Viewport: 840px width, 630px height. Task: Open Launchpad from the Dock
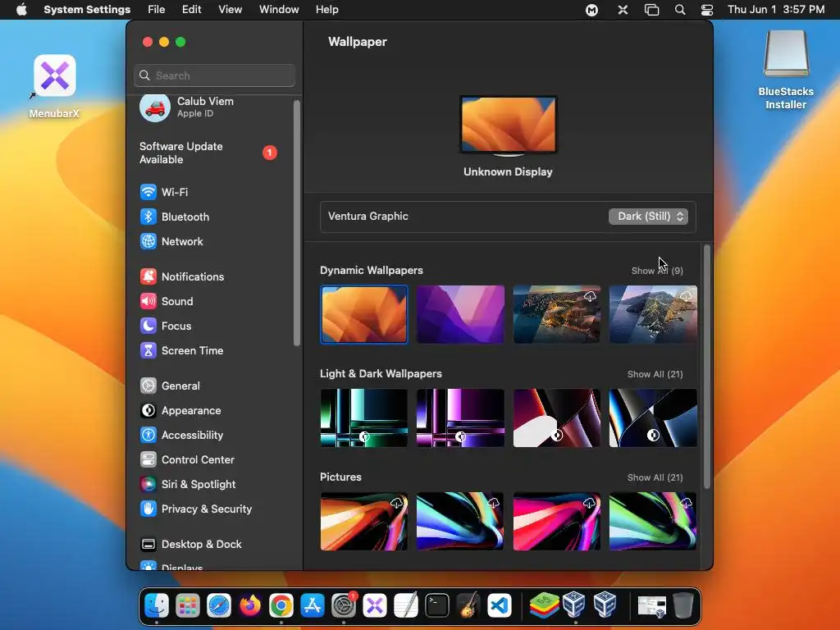click(188, 606)
